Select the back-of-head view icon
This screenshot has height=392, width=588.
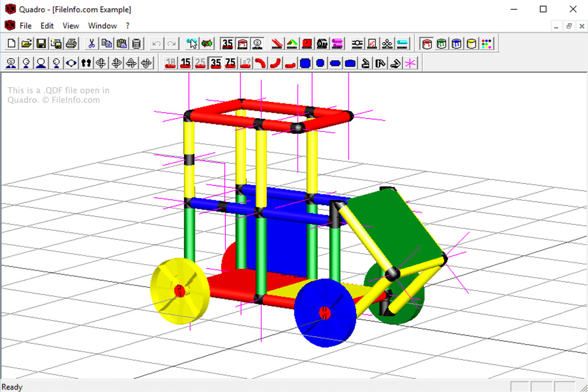[41, 63]
